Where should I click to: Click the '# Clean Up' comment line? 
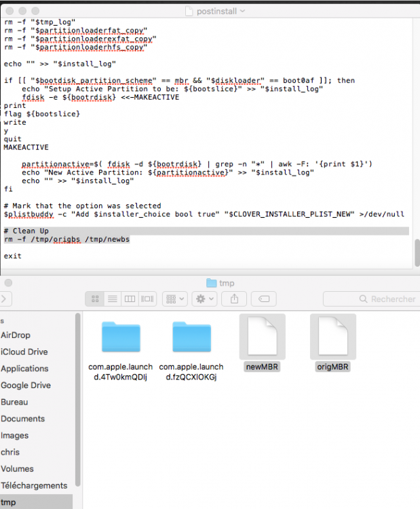[x=26, y=231]
